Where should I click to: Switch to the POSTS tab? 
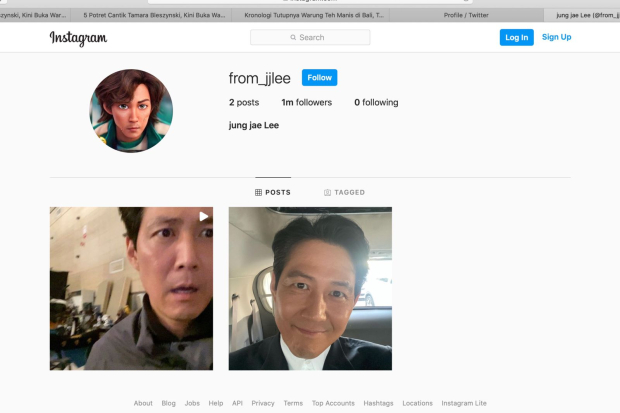point(273,193)
